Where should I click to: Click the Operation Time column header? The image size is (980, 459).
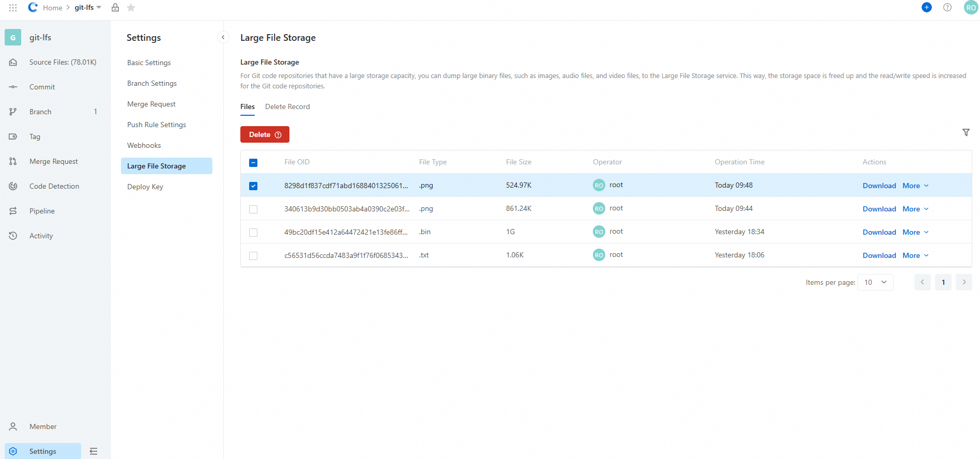click(740, 162)
